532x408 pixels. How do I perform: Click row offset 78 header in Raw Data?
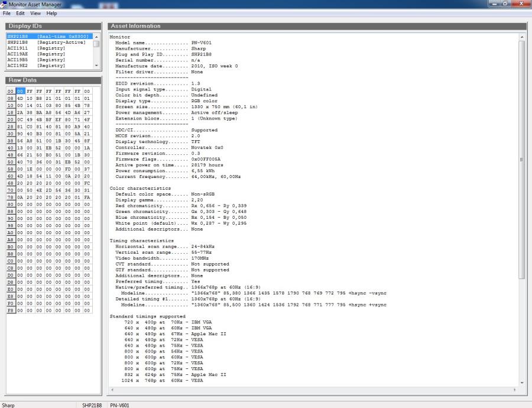(11, 197)
